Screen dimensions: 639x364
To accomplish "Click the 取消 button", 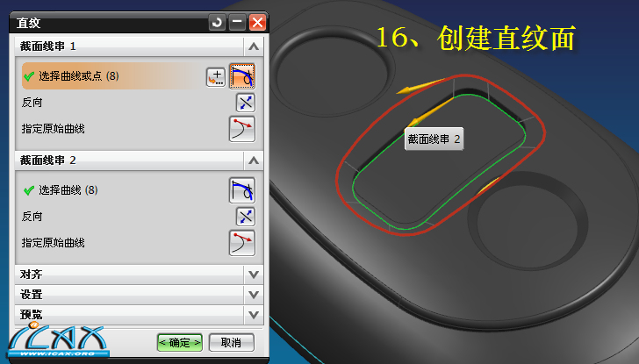I will [231, 343].
